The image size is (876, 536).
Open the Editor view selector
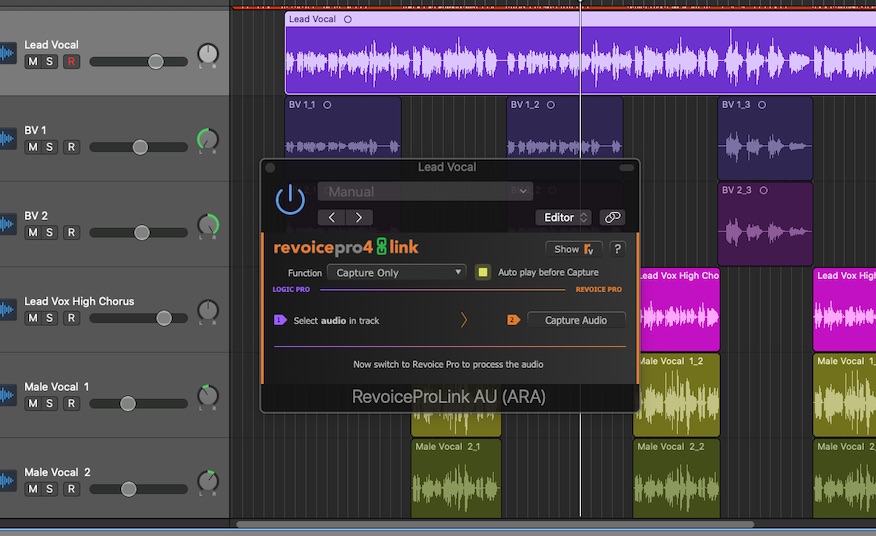563,217
